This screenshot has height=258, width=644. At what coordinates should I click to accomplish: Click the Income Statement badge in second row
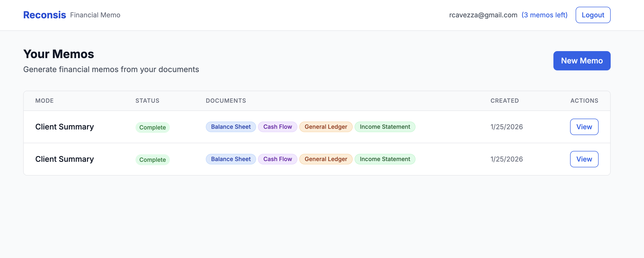[x=385, y=159]
